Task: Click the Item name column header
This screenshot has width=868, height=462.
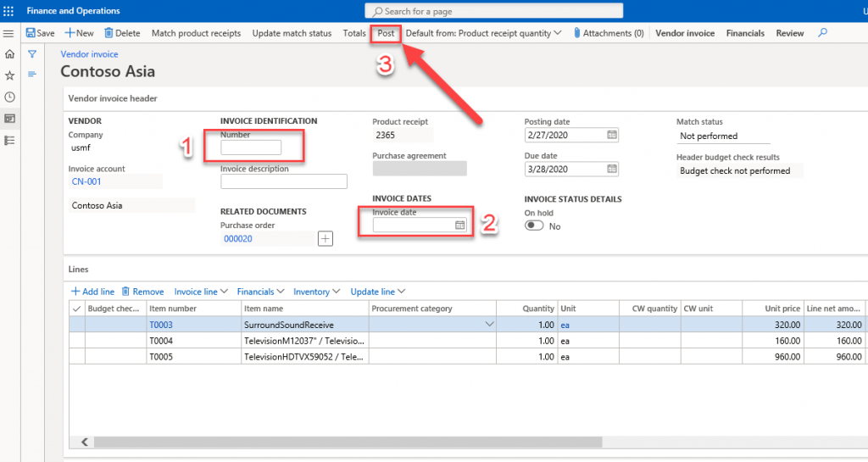Action: (305, 309)
